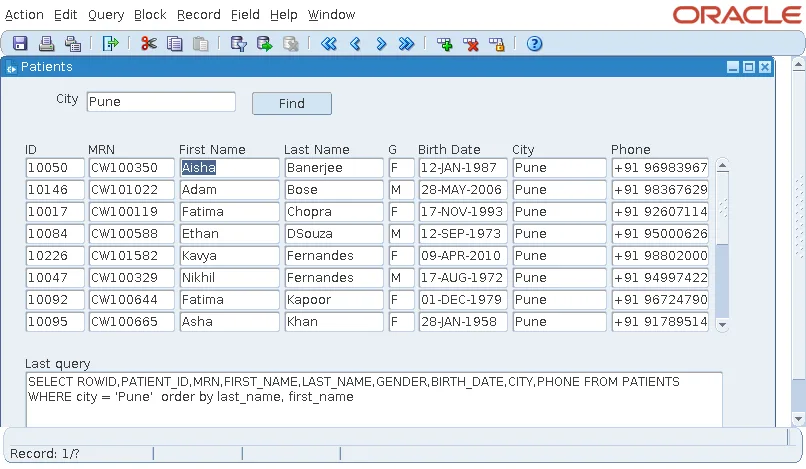This screenshot has width=806, height=469.
Task: Select Last Name field 'DSouza'
Action: point(334,234)
